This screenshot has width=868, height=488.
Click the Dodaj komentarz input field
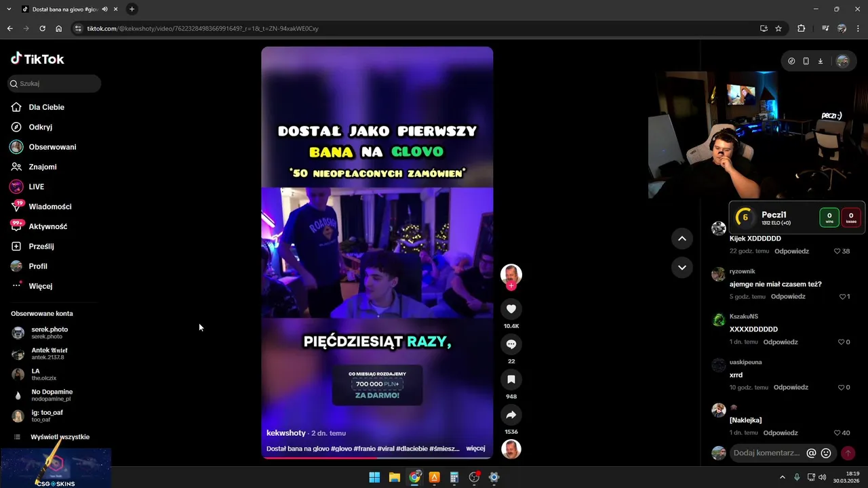[x=766, y=453]
